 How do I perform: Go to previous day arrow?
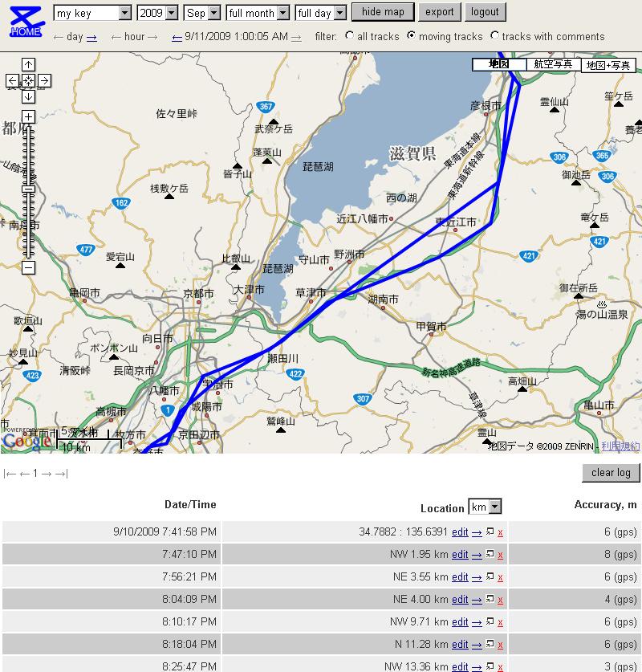pos(59,39)
